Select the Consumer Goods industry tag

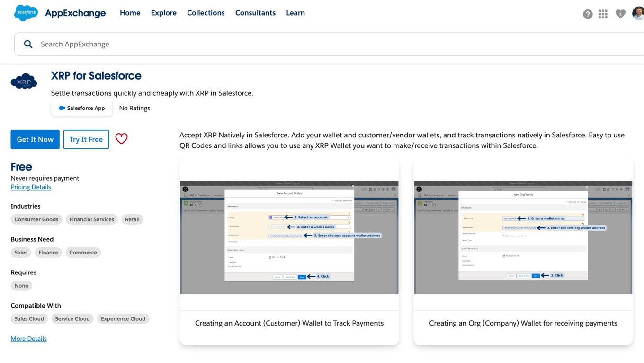(36, 219)
